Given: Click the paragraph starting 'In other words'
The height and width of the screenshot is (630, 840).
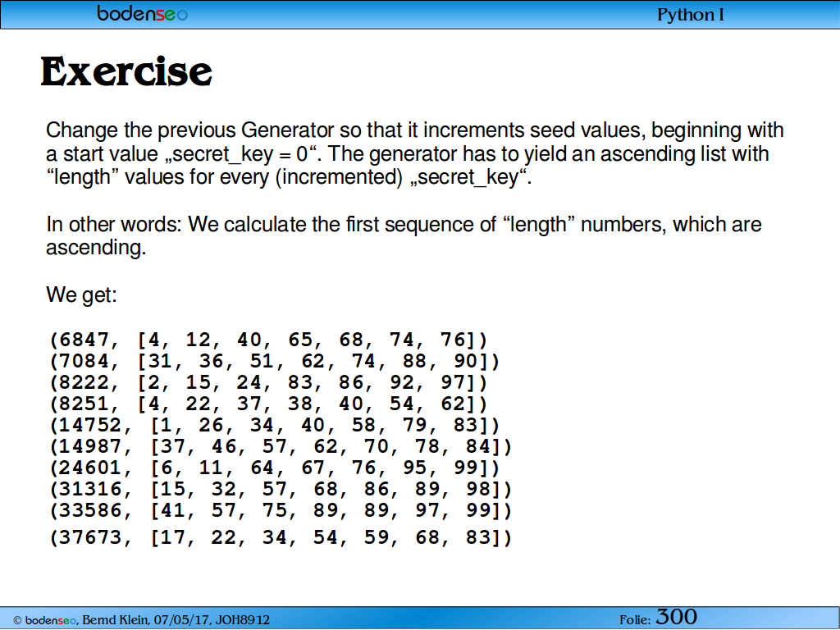Looking at the screenshot, I should 404,235.
